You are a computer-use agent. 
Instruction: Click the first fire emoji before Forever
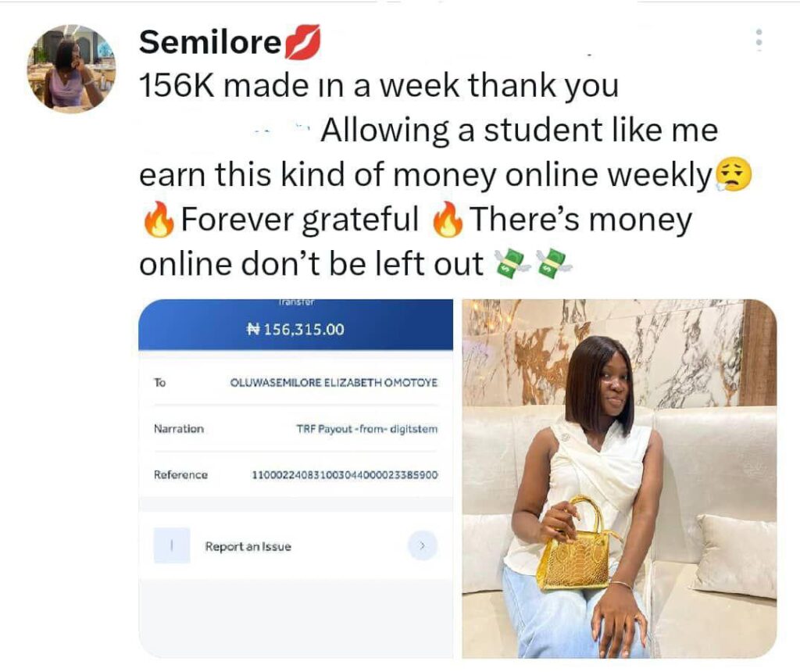[x=159, y=219]
